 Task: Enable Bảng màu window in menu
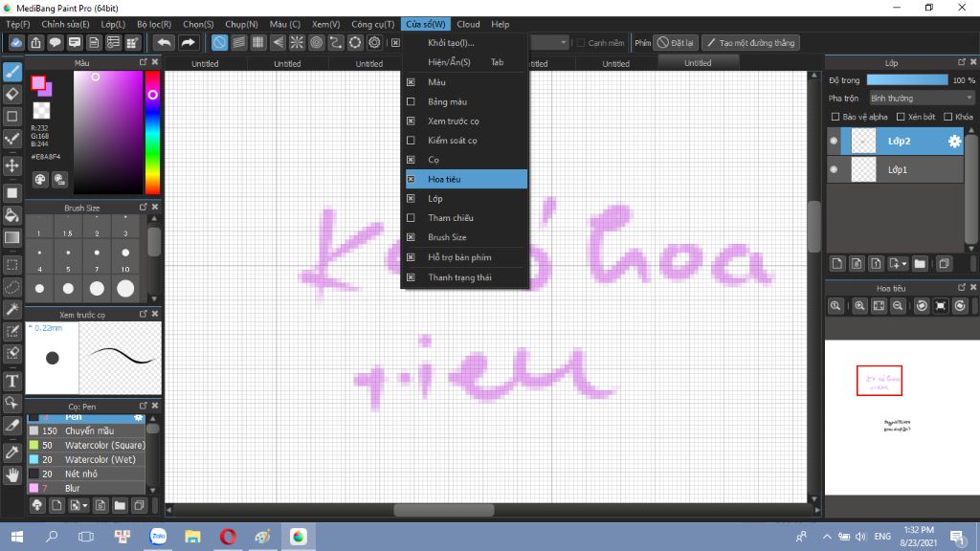(411, 101)
